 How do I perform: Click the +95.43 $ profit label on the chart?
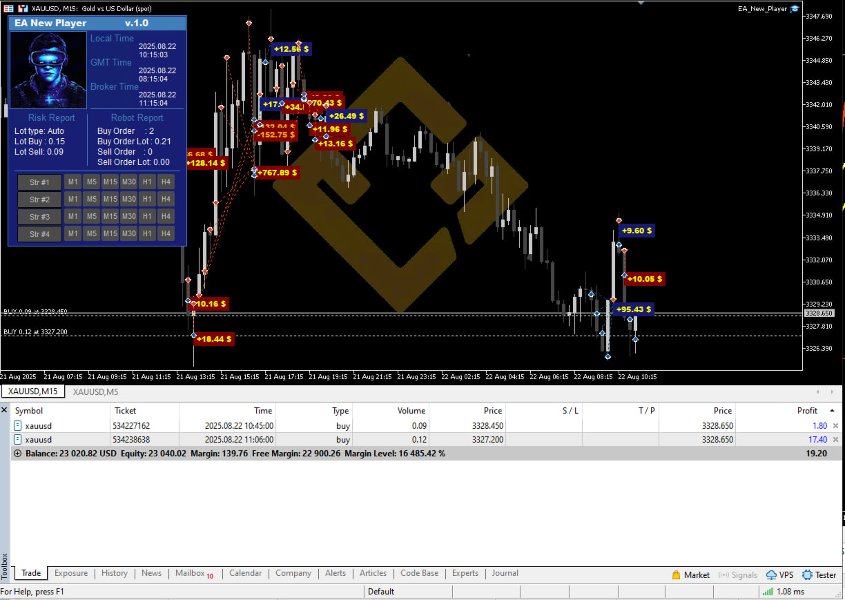pos(633,309)
